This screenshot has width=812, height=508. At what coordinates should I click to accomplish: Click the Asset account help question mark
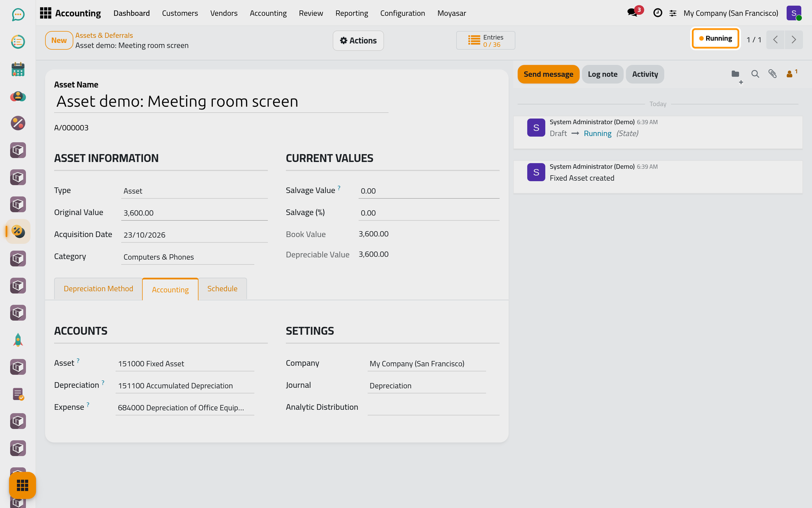[x=78, y=360]
